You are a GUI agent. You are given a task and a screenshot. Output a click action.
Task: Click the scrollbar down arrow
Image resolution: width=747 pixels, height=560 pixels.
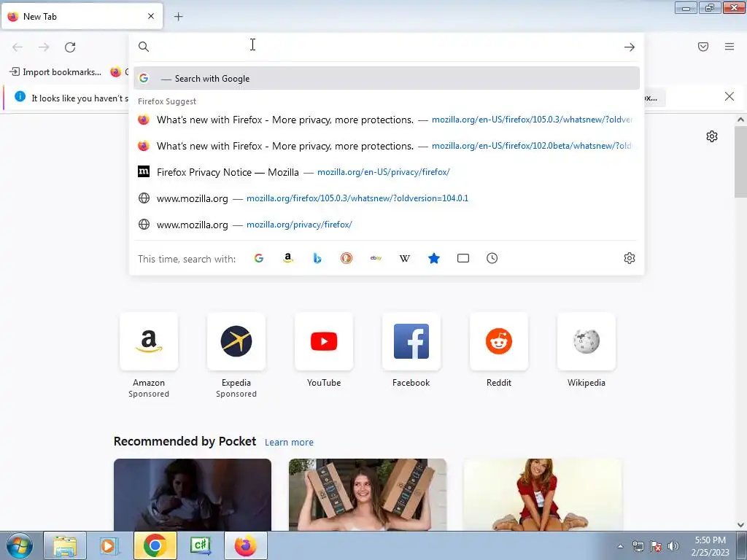point(740,525)
